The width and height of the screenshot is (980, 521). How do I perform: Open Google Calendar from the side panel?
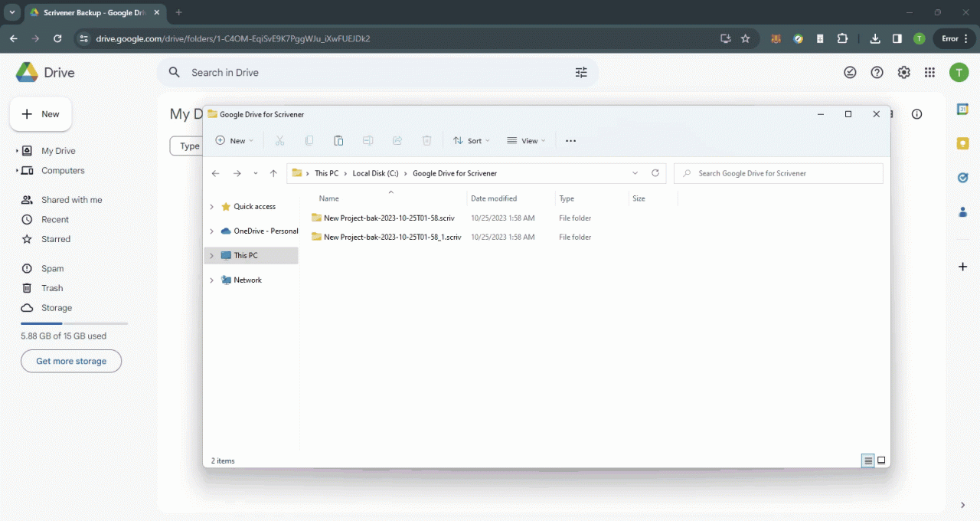pos(962,110)
